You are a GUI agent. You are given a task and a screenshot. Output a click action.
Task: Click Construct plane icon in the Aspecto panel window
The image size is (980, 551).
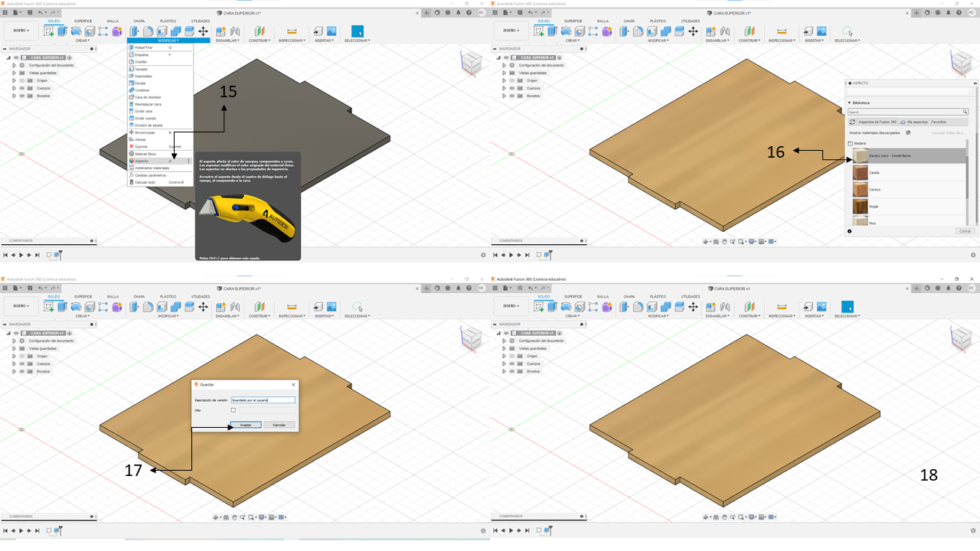(x=750, y=31)
